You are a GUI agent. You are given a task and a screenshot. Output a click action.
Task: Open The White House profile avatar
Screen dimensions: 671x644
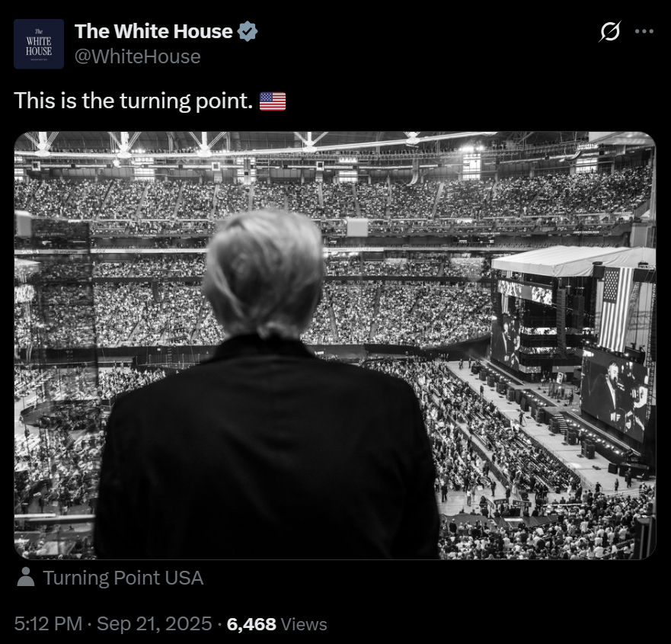[x=39, y=44]
